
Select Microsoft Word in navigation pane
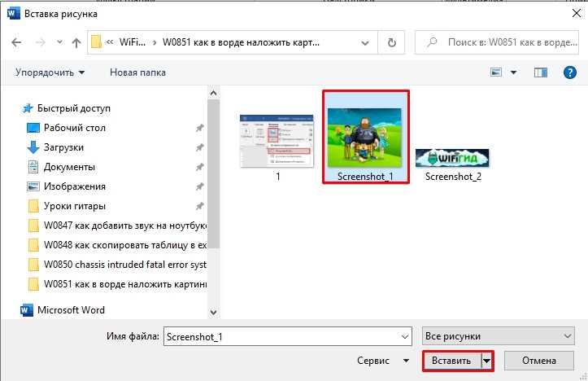pos(63,310)
